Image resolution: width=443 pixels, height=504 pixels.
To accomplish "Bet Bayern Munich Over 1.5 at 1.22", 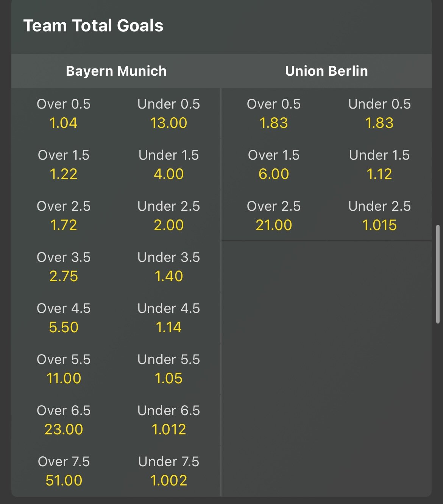I will [64, 165].
